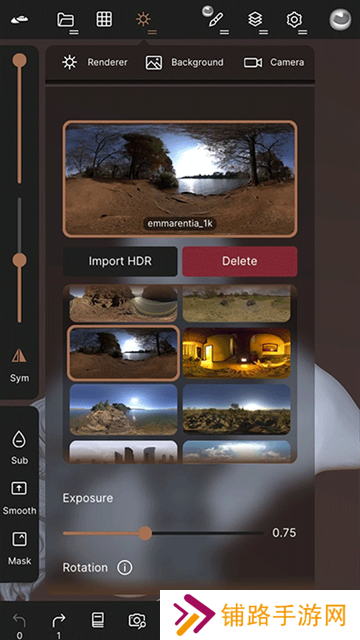Open the gear settings menu

[x=294, y=19]
